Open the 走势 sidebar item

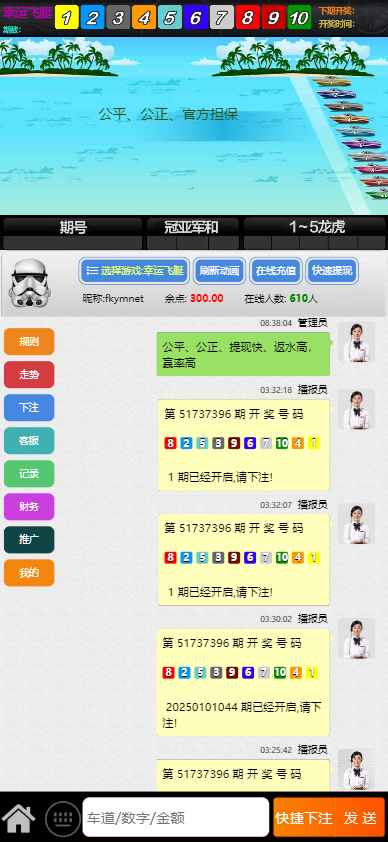pos(29,374)
